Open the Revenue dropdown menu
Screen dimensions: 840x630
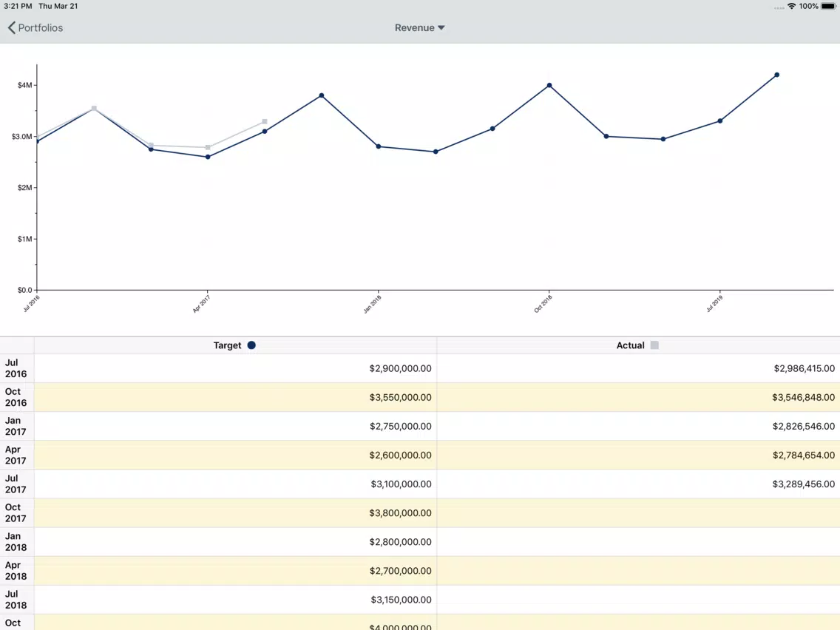coord(419,28)
